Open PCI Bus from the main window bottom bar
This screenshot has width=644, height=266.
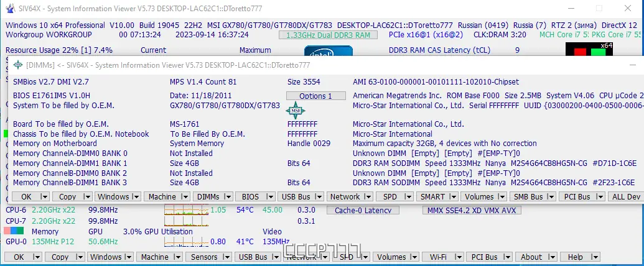(485, 257)
